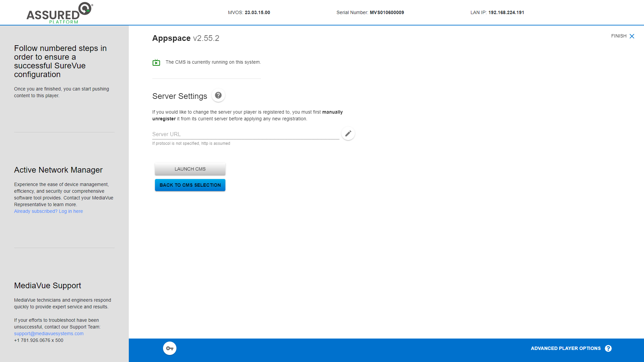The image size is (644, 362).
Task: Click the X icon next to Finish
Action: tap(632, 36)
